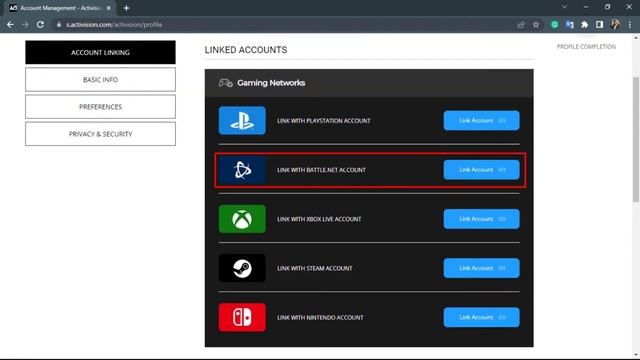Click the 'Profile Completion' text
Image resolution: width=640 pixels, height=360 pixels.
tap(586, 47)
